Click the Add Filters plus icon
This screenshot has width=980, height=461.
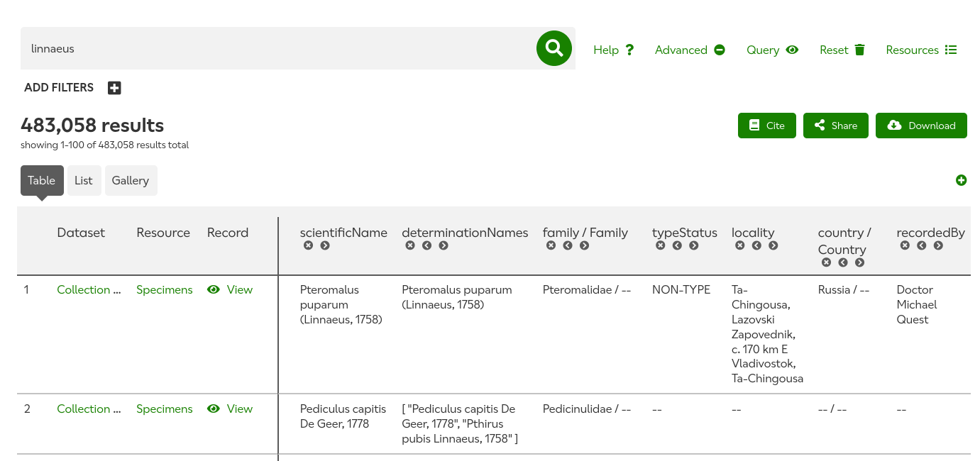(114, 88)
